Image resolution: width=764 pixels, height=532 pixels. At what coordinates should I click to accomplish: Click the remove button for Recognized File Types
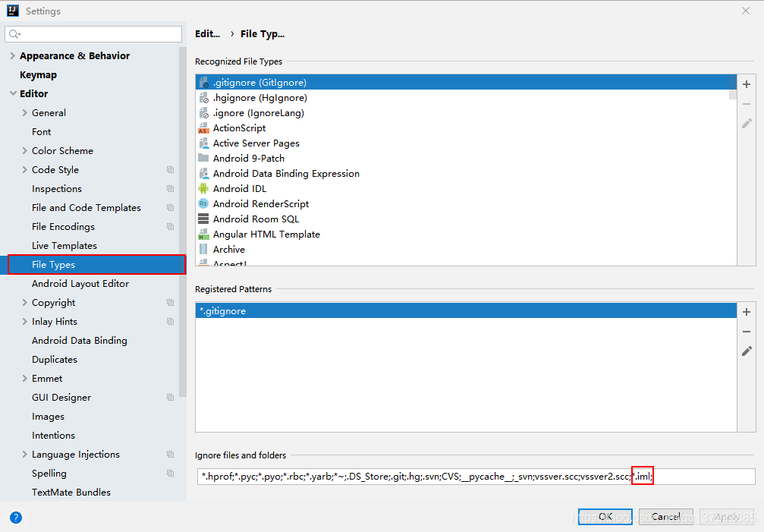(x=746, y=104)
